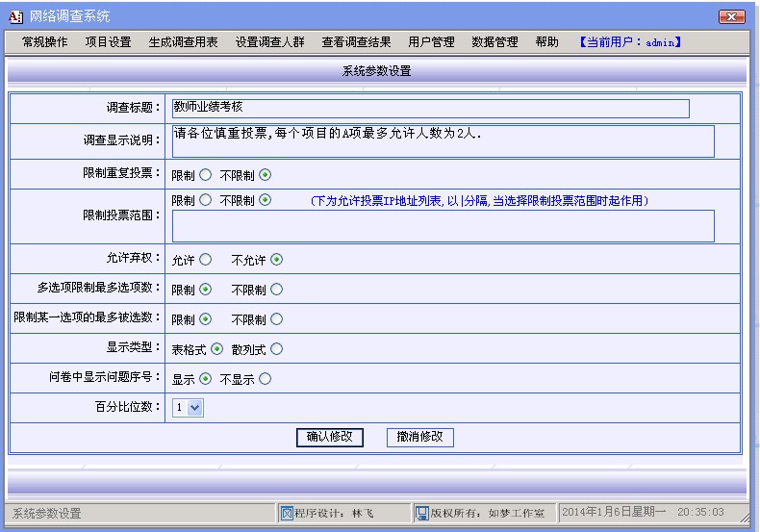Expand the 百分比位数 dropdown

[x=196, y=408]
